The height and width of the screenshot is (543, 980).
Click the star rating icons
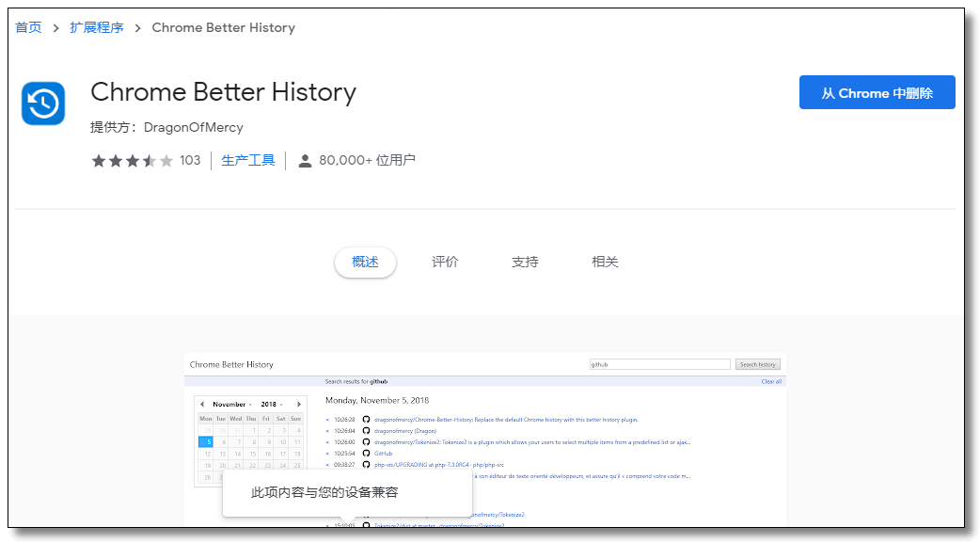133,161
